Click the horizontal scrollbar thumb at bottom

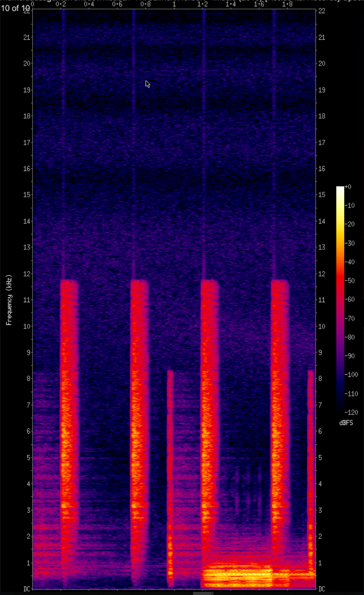[203, 593]
